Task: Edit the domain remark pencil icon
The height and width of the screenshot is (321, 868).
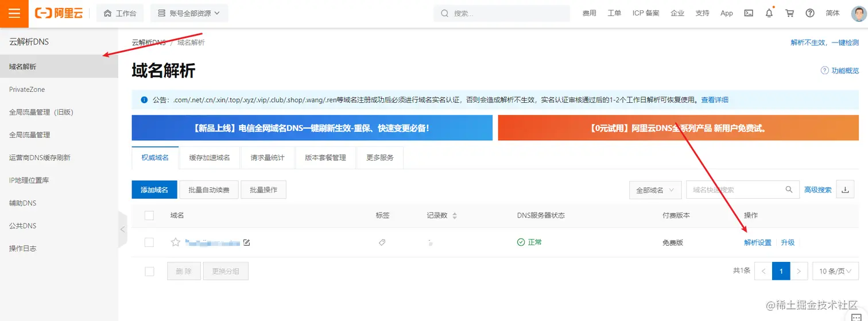Action: [247, 242]
